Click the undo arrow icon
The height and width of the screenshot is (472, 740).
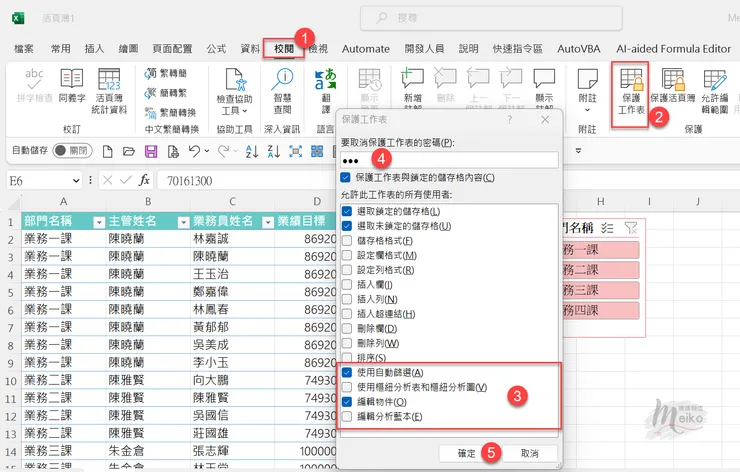(194, 151)
